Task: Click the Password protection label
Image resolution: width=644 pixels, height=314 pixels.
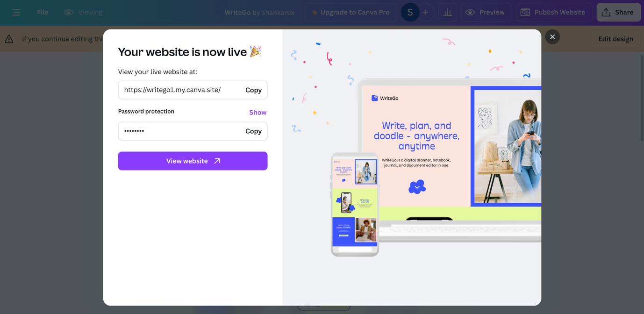Action: coord(146,111)
